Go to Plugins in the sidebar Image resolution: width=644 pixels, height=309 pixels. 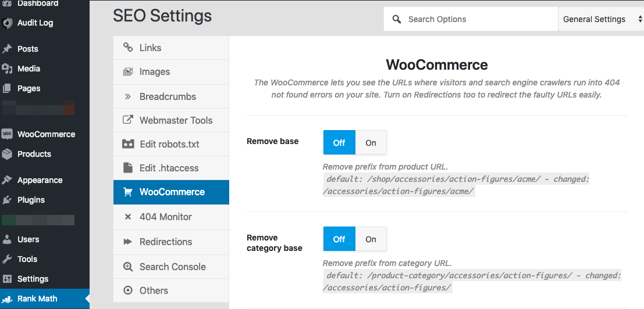[45, 200]
